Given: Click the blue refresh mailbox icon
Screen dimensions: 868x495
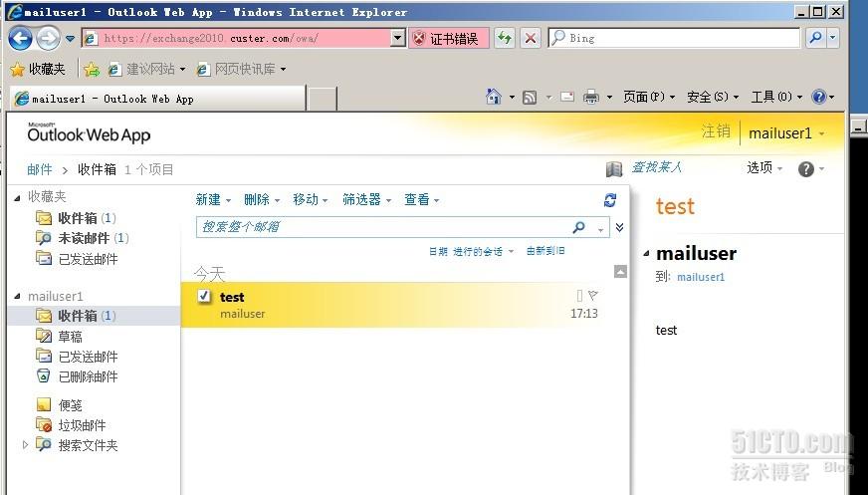Looking at the screenshot, I should (x=610, y=200).
